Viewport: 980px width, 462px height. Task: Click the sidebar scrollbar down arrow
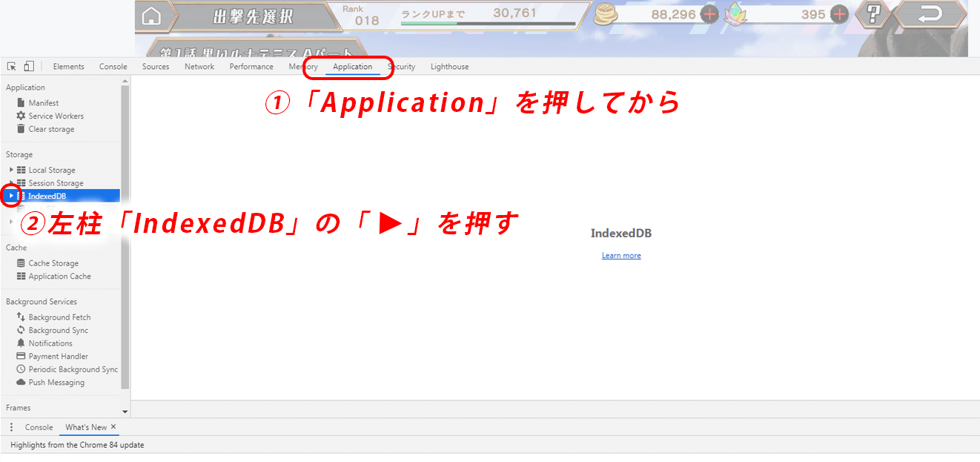click(x=125, y=411)
